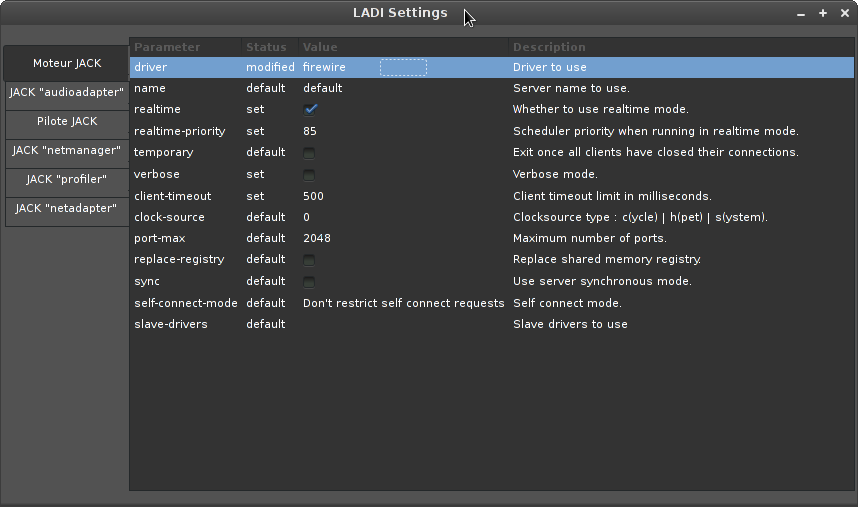Enable the verbose mode checkbox
This screenshot has height=507, width=858.
tap(310, 175)
